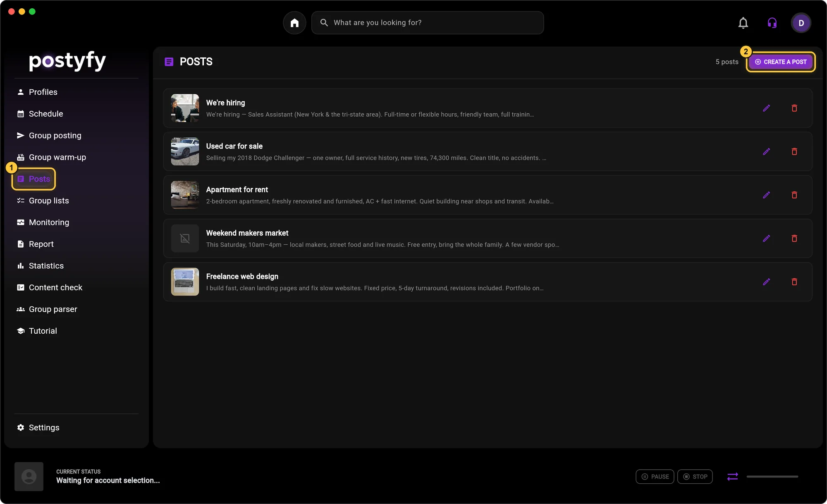This screenshot has height=504, width=827.
Task: Open Group posting section
Action: (49, 136)
